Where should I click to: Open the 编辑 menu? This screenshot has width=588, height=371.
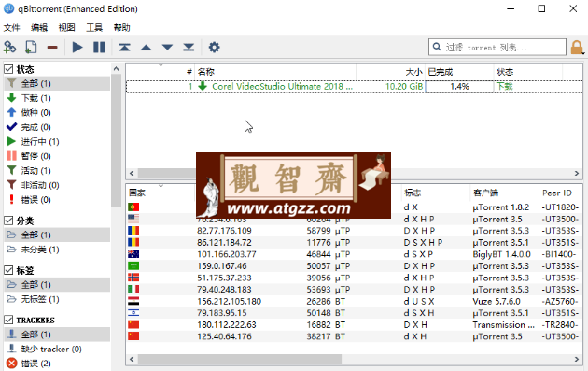pos(39,27)
